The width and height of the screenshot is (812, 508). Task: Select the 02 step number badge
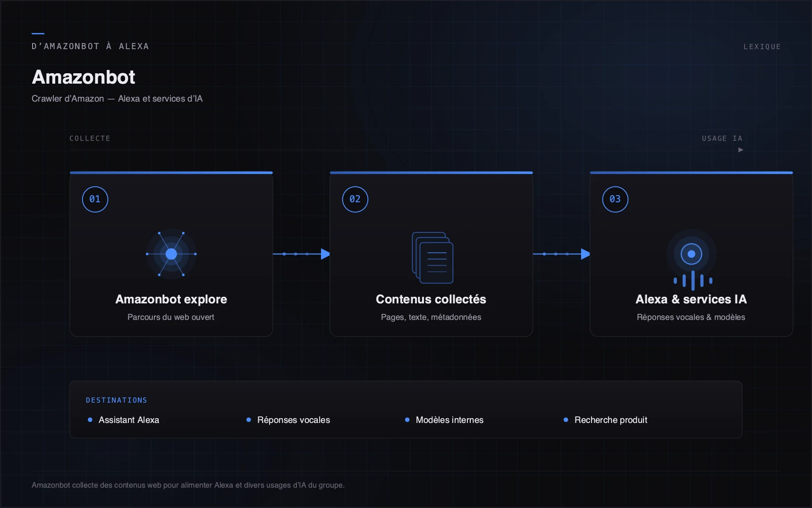tap(355, 199)
